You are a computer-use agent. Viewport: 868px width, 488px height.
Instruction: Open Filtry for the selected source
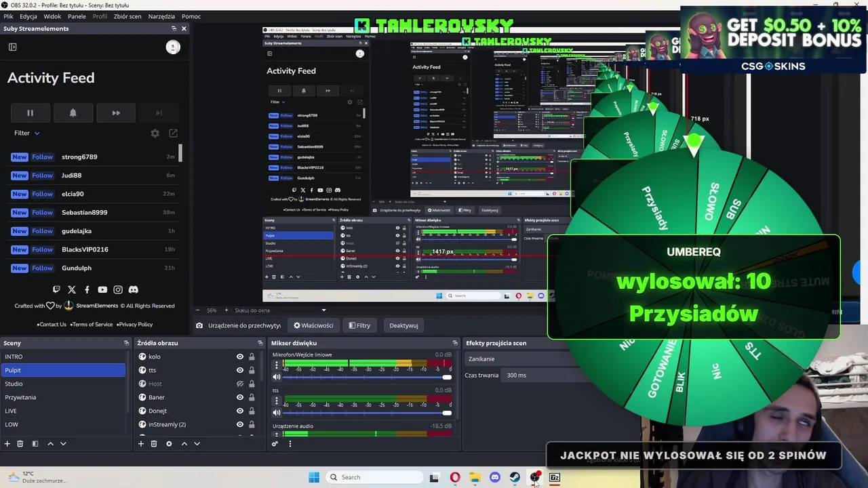pyautogui.click(x=359, y=325)
